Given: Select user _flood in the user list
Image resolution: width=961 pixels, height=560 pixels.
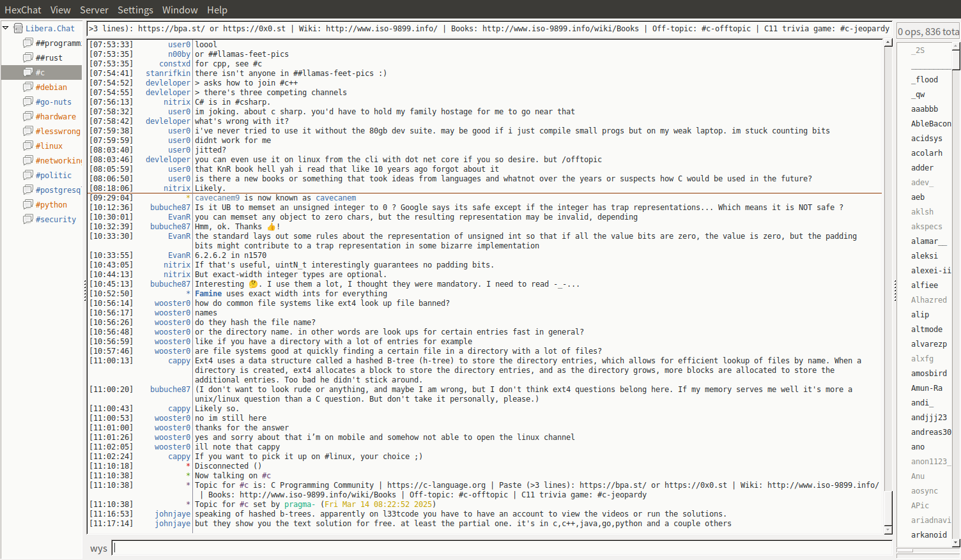Looking at the screenshot, I should (x=925, y=80).
